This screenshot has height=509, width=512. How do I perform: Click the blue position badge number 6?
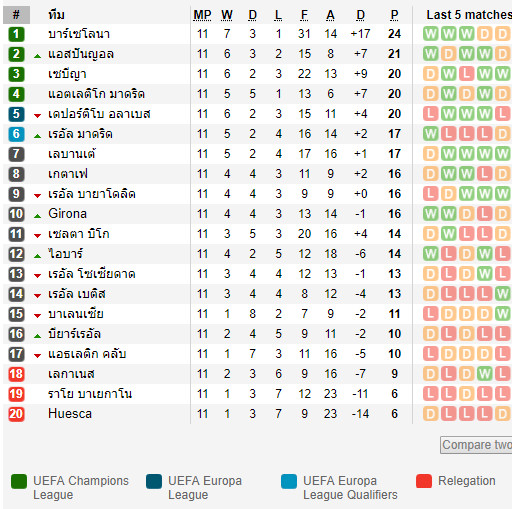tap(16, 134)
